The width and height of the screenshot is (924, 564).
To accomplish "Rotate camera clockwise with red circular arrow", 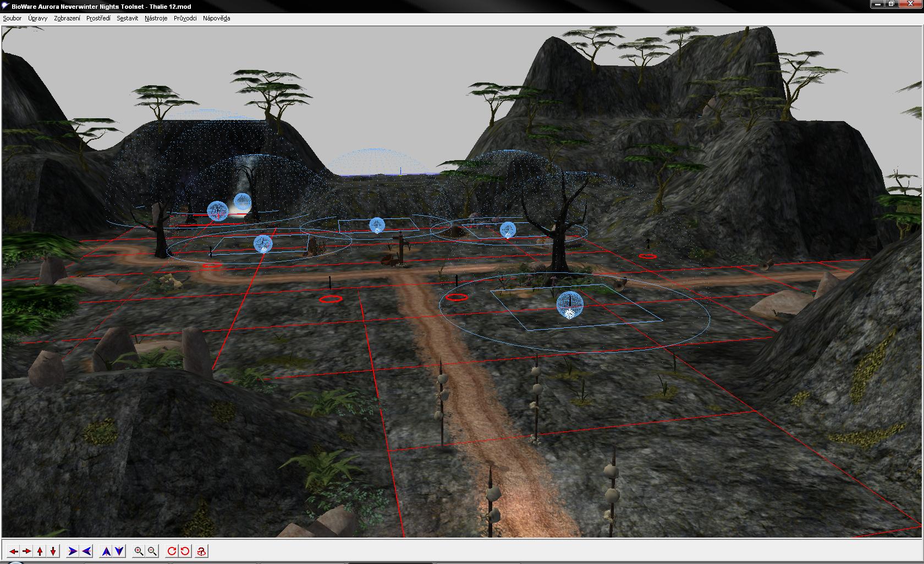I will click(x=172, y=551).
